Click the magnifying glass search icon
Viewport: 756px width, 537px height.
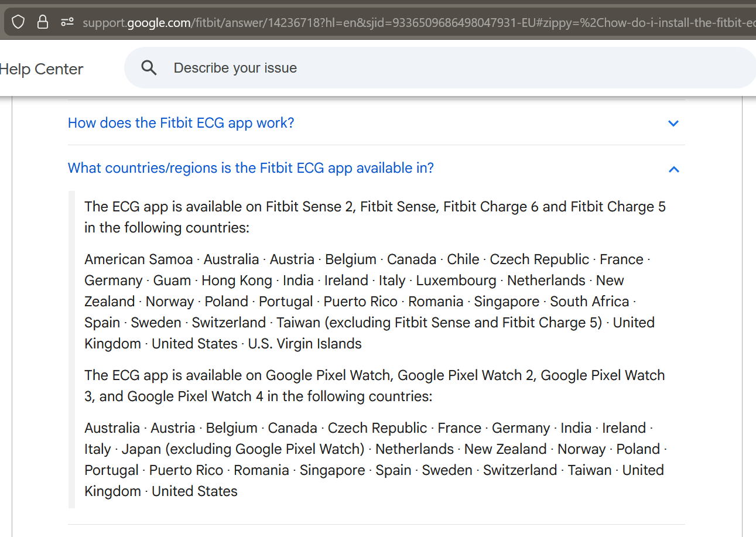pyautogui.click(x=149, y=68)
